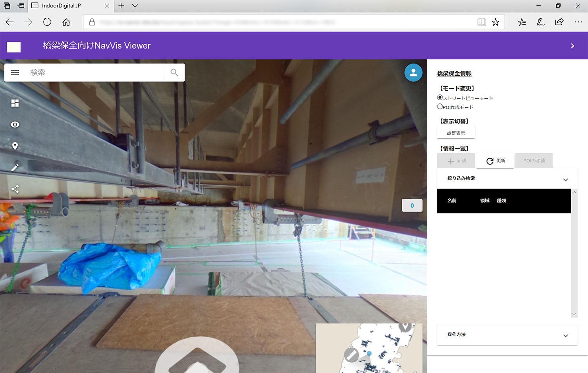588x373 pixels.
Task: Open the user account avatar icon
Action: tap(413, 72)
